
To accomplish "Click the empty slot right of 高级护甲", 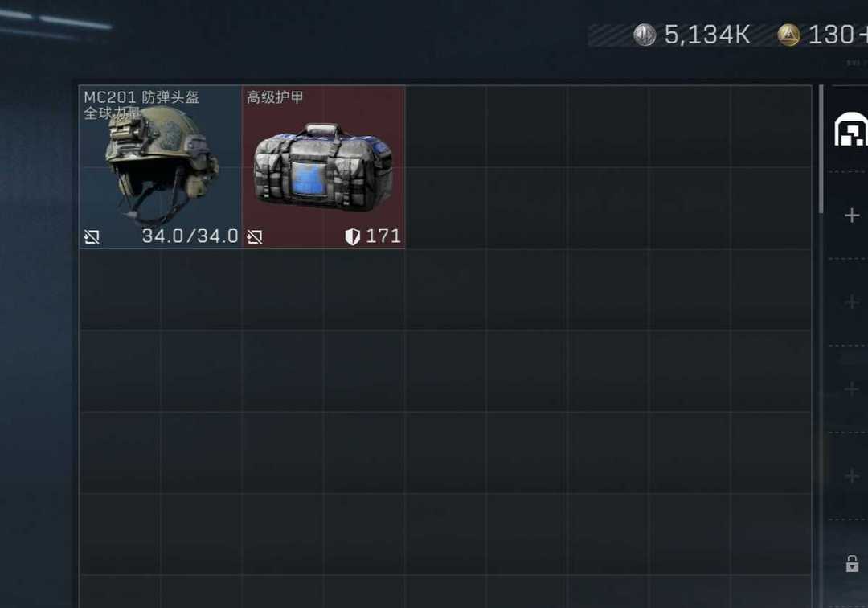I will tap(445, 126).
